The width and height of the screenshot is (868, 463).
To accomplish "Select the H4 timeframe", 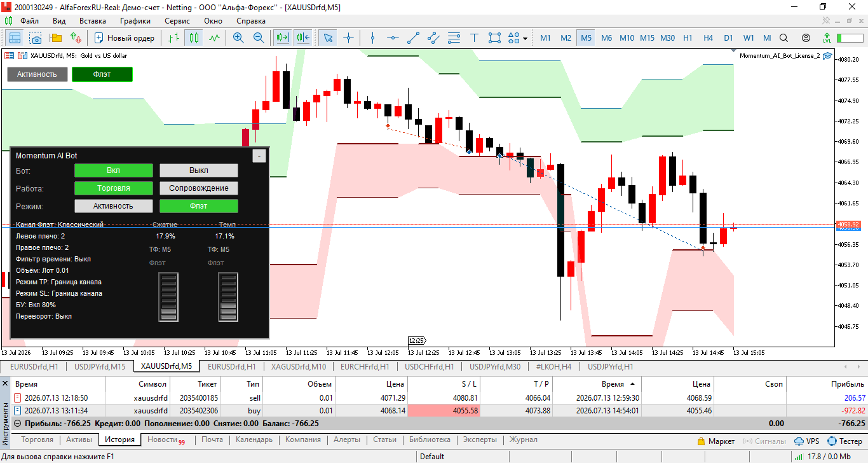I will (x=708, y=38).
